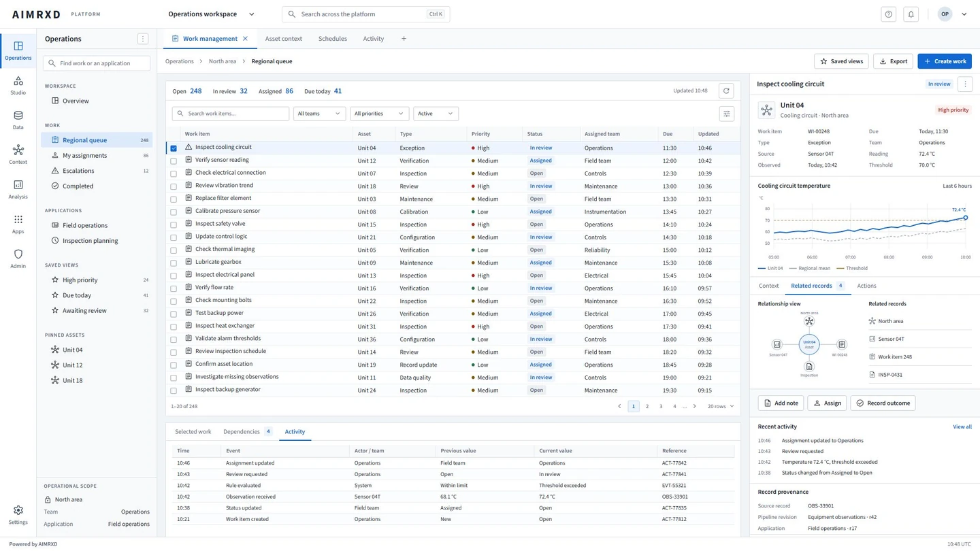
Task: Go to previous page arrow in pagination
Action: click(619, 406)
